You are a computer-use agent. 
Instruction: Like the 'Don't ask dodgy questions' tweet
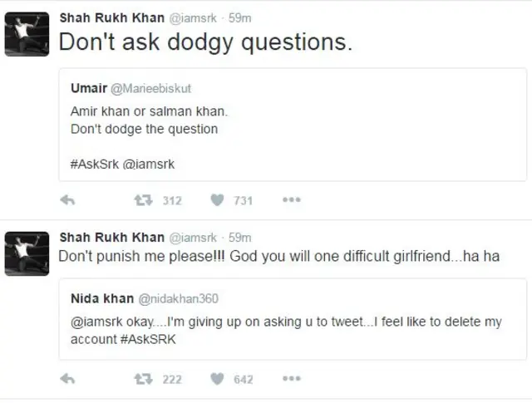217,200
